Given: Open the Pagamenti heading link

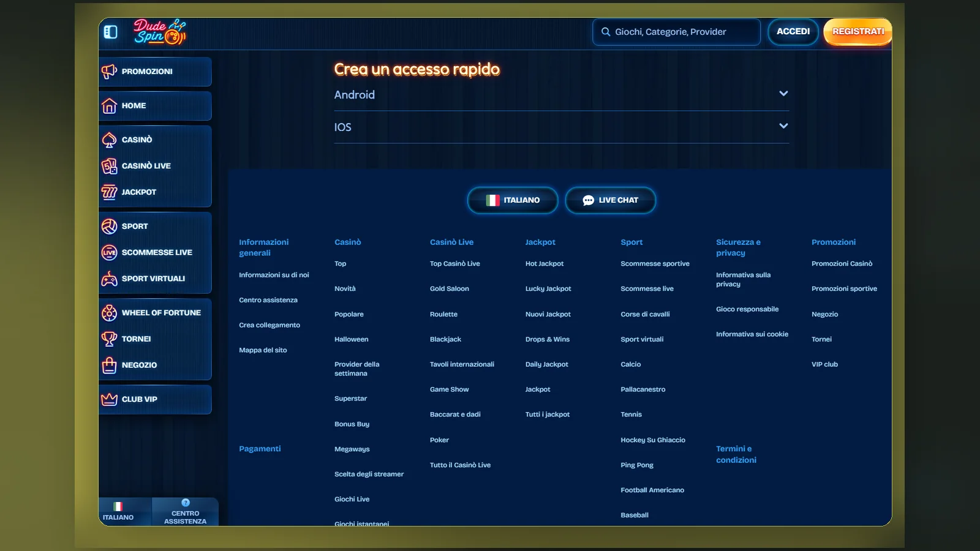Looking at the screenshot, I should coord(260,449).
